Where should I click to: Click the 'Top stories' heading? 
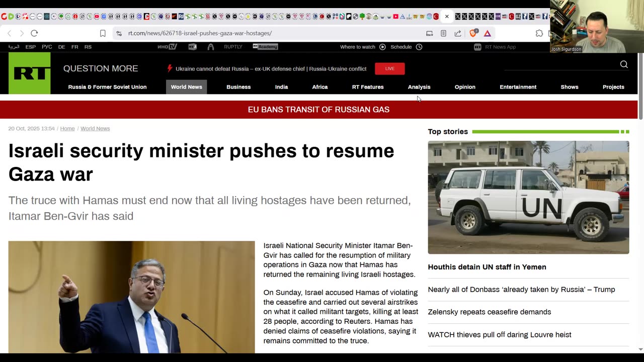tap(448, 132)
